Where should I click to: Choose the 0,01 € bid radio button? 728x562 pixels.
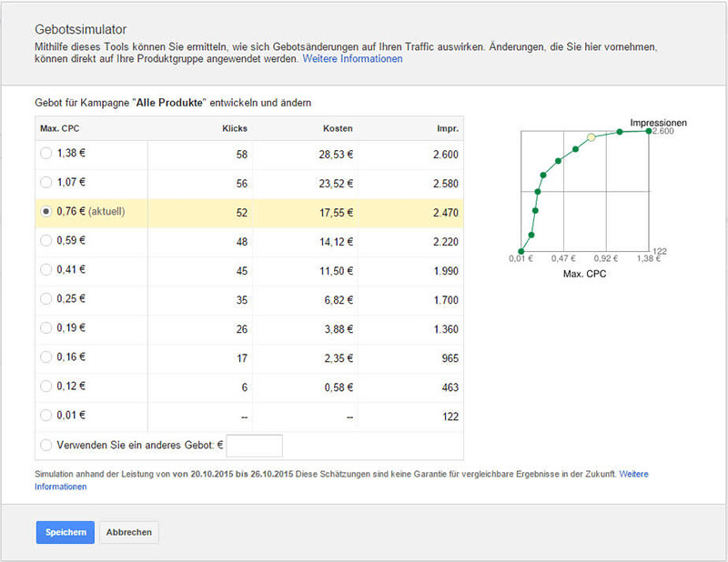46,416
